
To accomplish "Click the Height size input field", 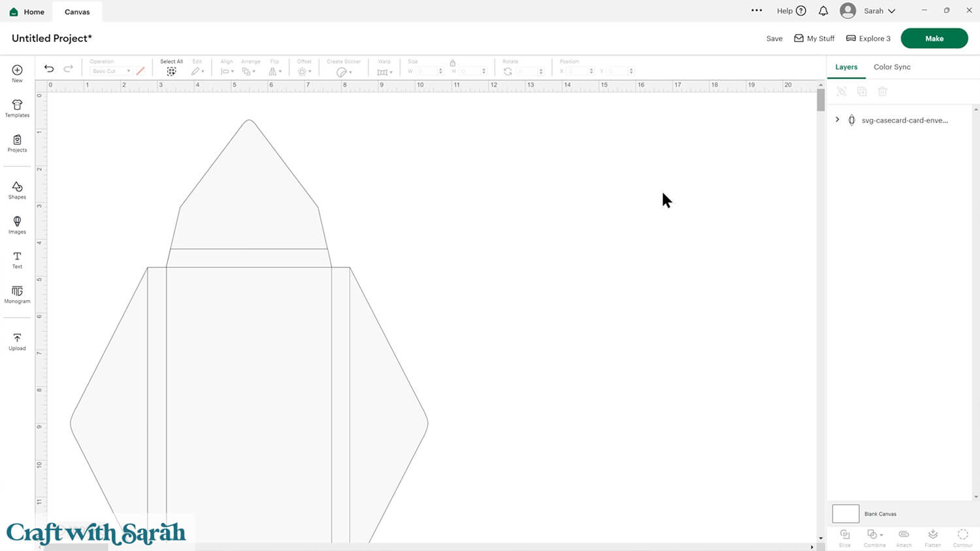I will 472,71.
